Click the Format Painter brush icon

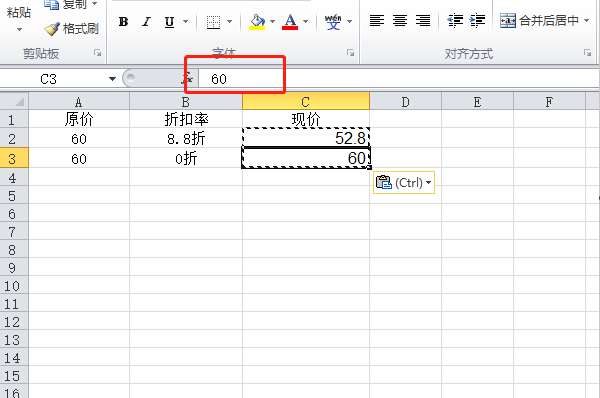click(x=52, y=29)
